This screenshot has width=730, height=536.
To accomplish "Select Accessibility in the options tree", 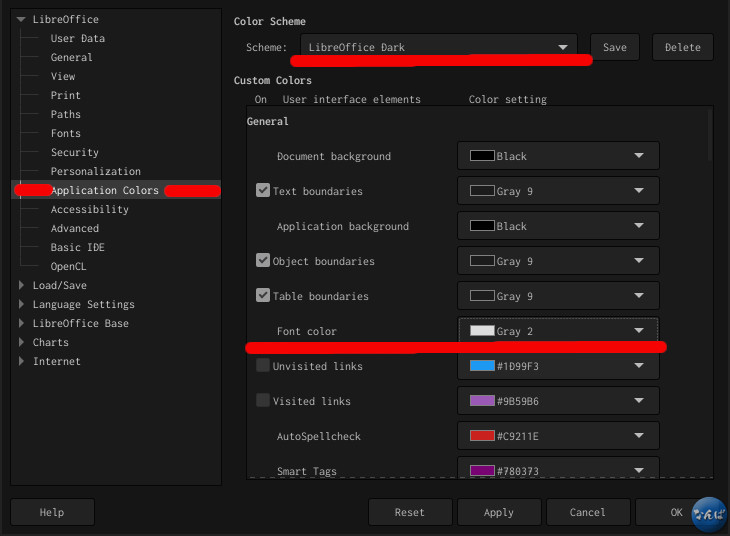I will (89, 210).
